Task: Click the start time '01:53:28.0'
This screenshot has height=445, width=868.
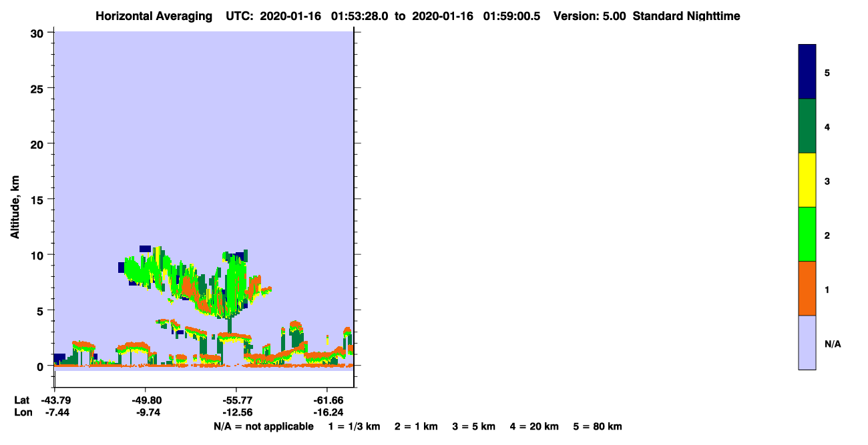Action: click(x=361, y=16)
